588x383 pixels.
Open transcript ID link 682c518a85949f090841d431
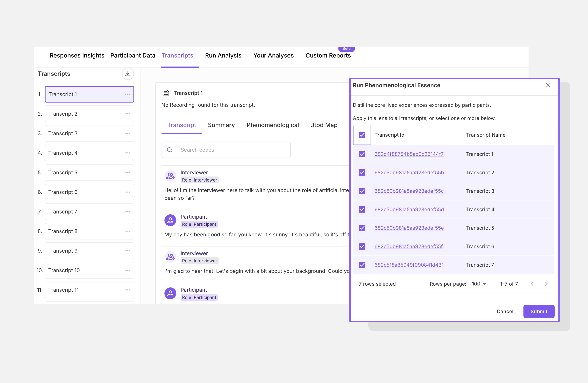point(409,265)
